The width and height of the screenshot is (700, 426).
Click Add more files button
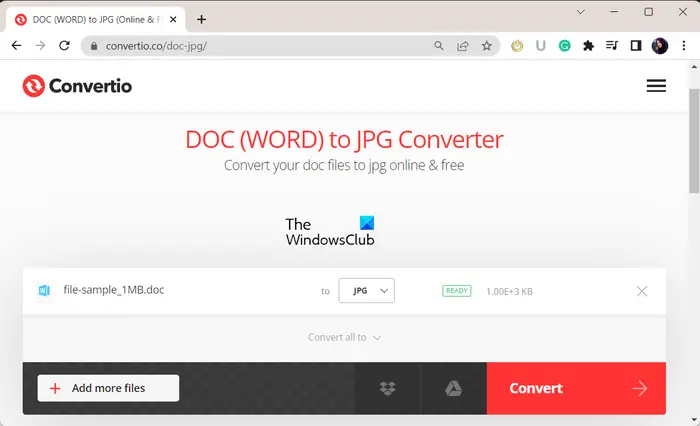108,388
